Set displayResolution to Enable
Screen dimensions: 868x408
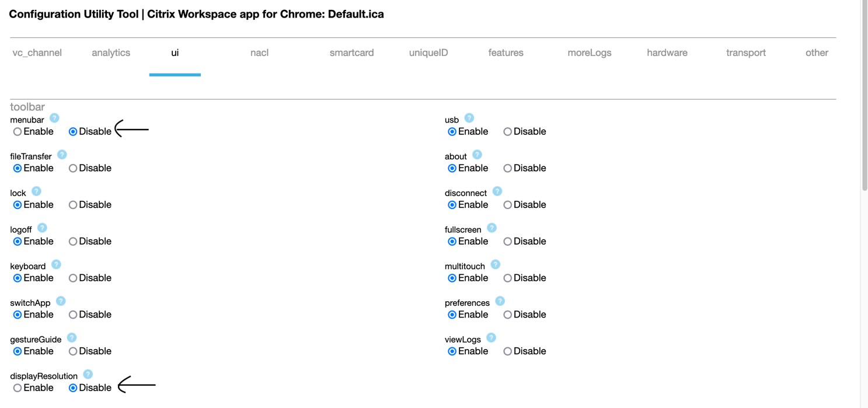[18, 388]
